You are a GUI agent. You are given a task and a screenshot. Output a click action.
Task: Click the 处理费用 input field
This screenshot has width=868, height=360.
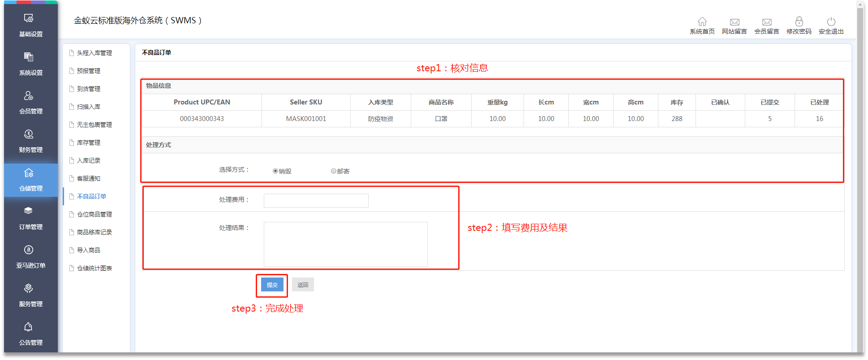click(x=316, y=201)
